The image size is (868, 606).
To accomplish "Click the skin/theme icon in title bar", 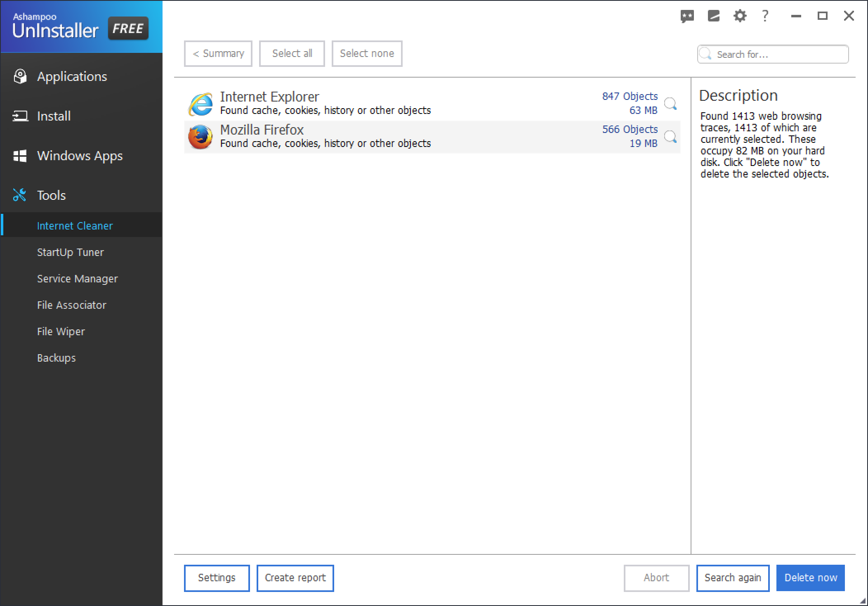I will click(x=713, y=16).
